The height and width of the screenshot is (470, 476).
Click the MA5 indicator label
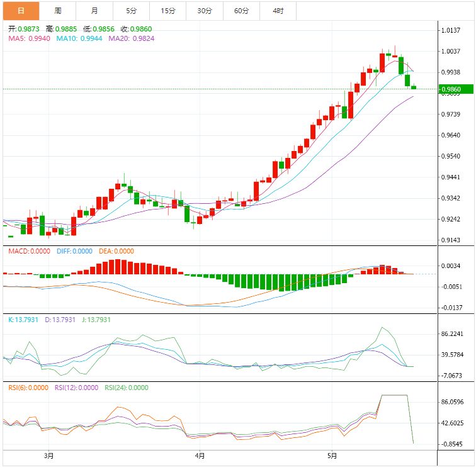pyautogui.click(x=30, y=38)
